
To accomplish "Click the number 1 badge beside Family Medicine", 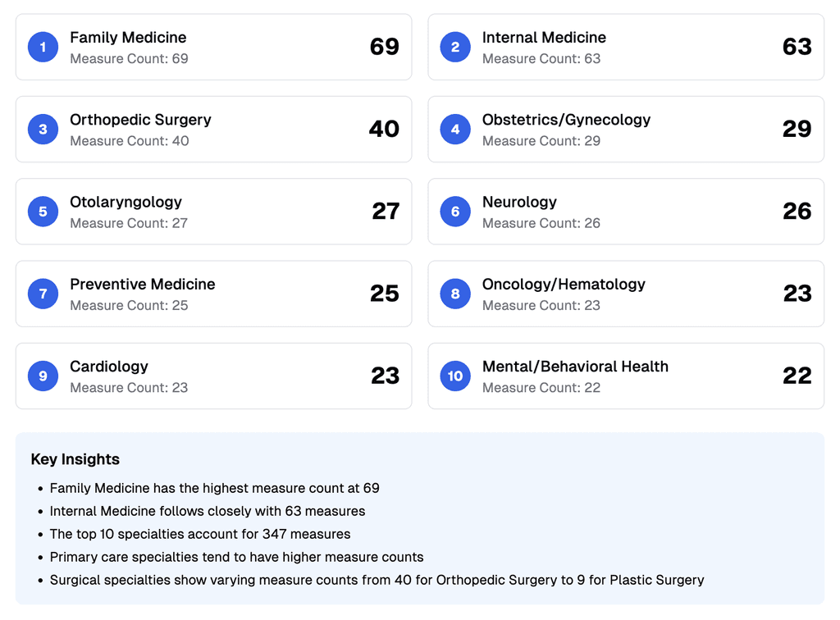I will tap(43, 47).
